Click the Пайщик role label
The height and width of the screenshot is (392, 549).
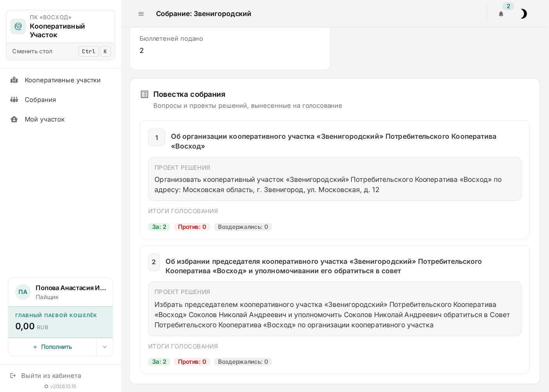47,297
